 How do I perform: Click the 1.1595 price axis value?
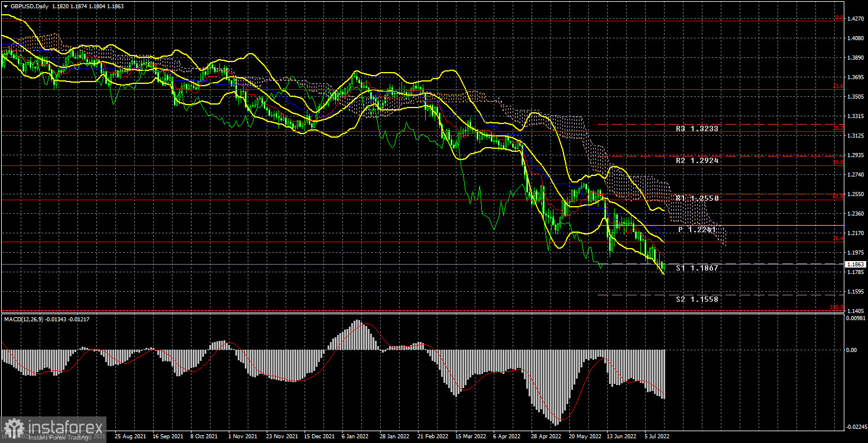855,292
